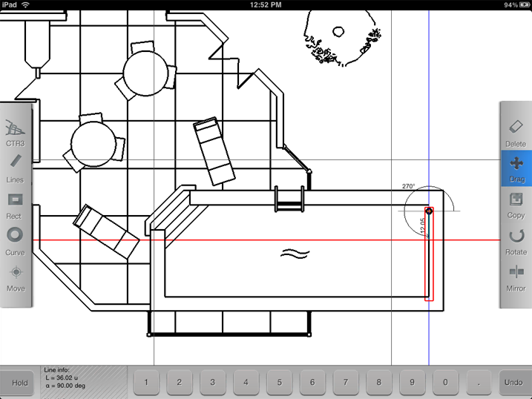Select the Drag tool

516,169
